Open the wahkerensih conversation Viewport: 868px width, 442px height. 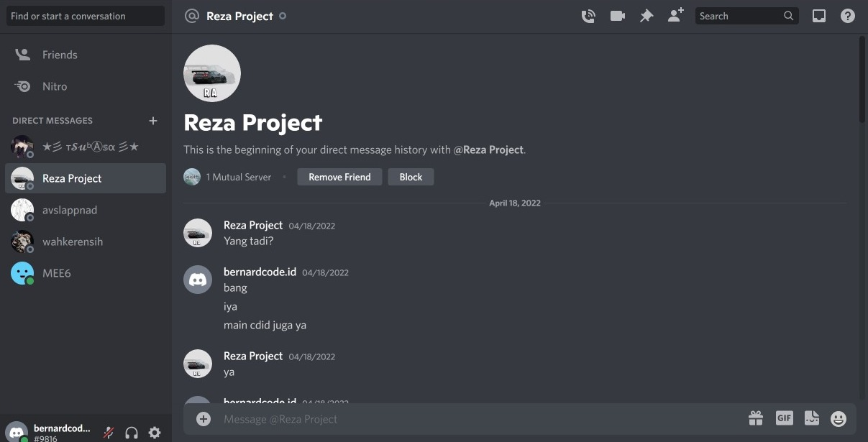[x=86, y=241]
